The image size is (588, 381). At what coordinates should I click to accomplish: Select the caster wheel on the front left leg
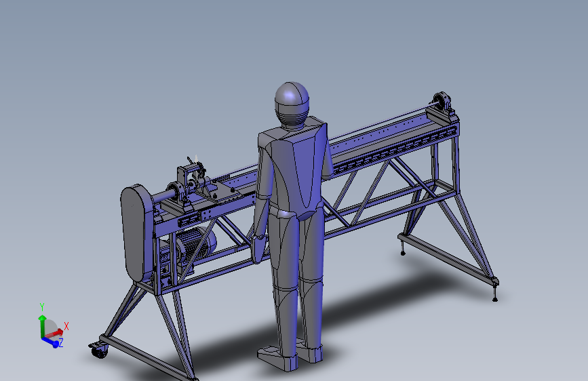click(99, 351)
